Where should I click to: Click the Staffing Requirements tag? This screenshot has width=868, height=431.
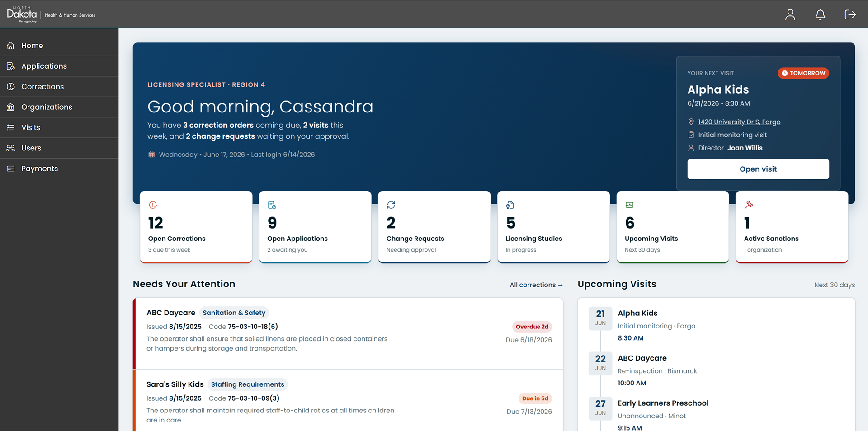click(x=247, y=384)
